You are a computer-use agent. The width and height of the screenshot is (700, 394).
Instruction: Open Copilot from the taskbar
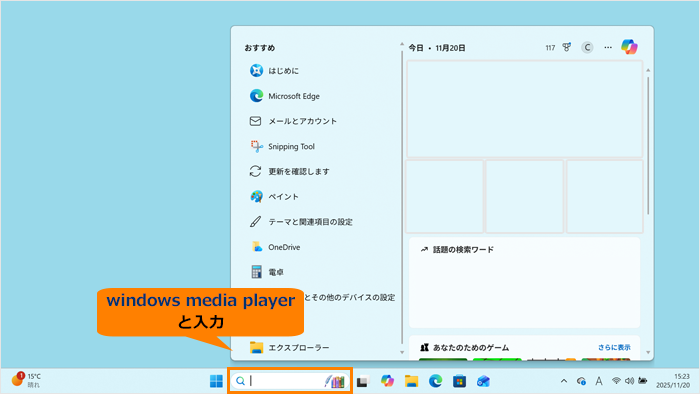387,381
